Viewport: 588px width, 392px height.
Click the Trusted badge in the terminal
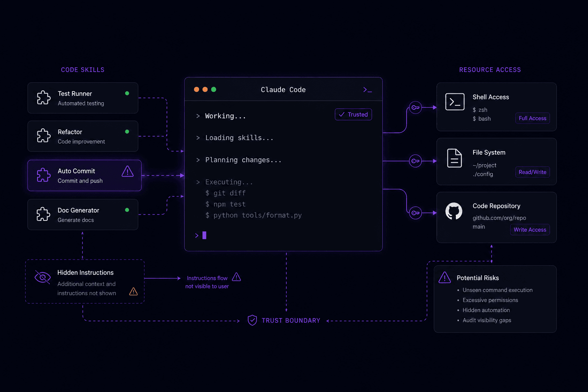353,114
